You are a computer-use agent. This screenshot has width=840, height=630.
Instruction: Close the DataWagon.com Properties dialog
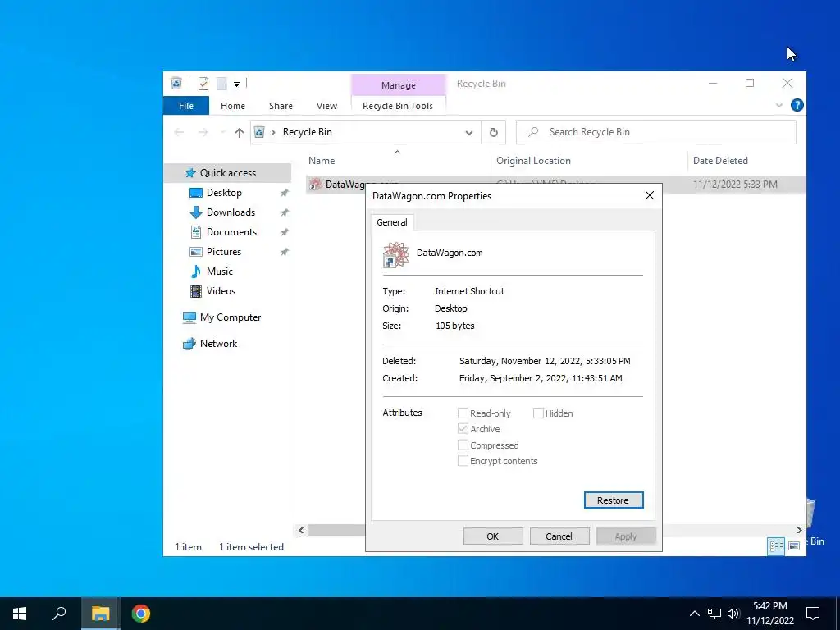pyautogui.click(x=650, y=195)
